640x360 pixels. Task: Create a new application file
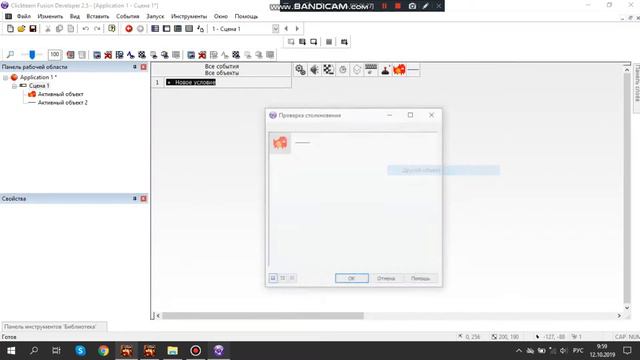click(x=10, y=29)
